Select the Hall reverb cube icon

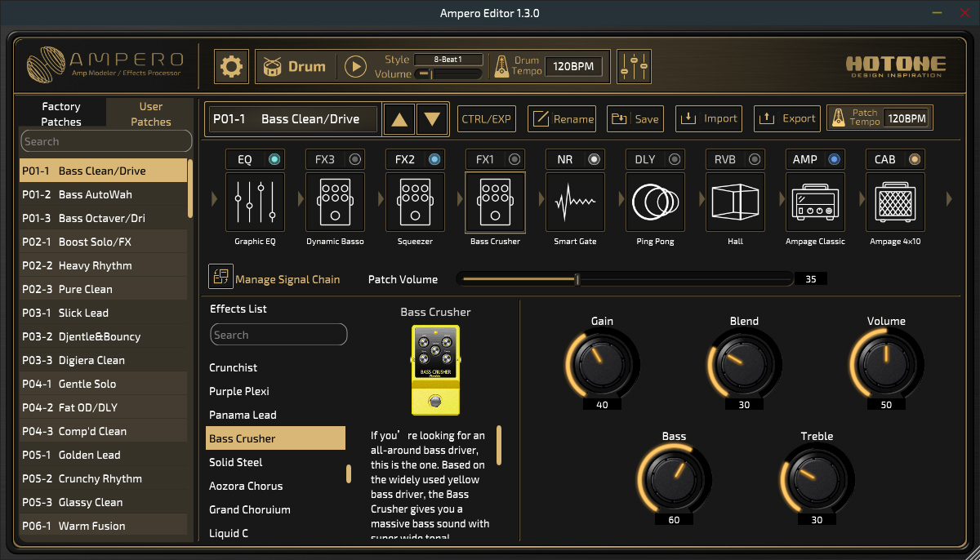[x=735, y=202]
